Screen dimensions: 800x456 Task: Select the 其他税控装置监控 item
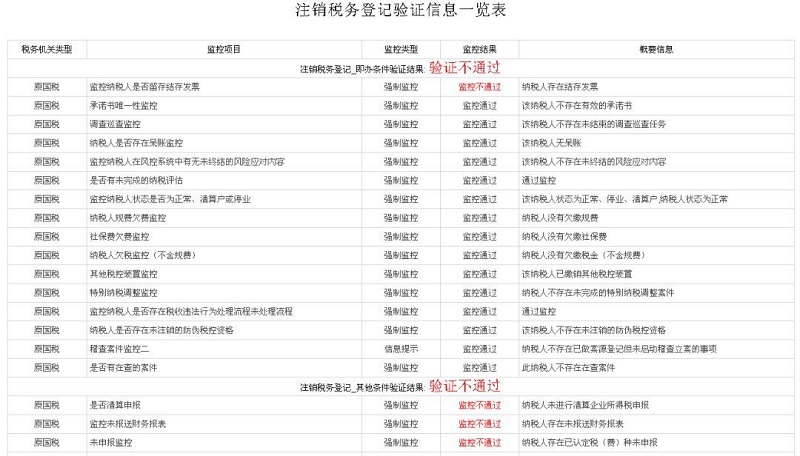tap(123, 274)
